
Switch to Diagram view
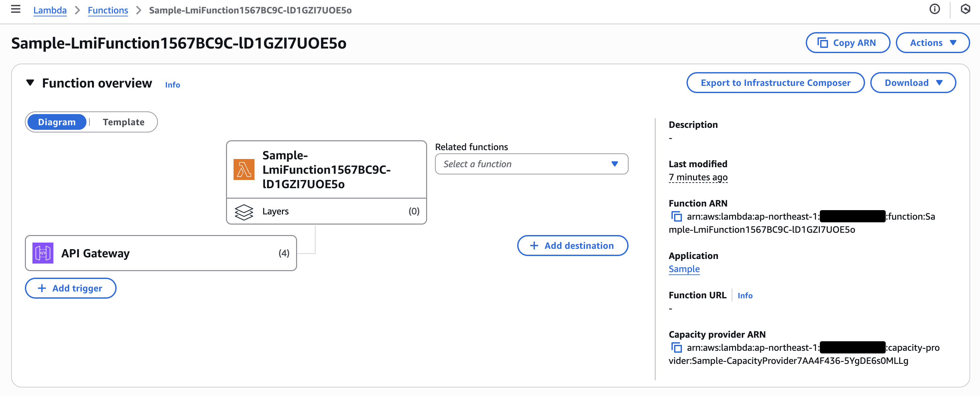coord(57,122)
